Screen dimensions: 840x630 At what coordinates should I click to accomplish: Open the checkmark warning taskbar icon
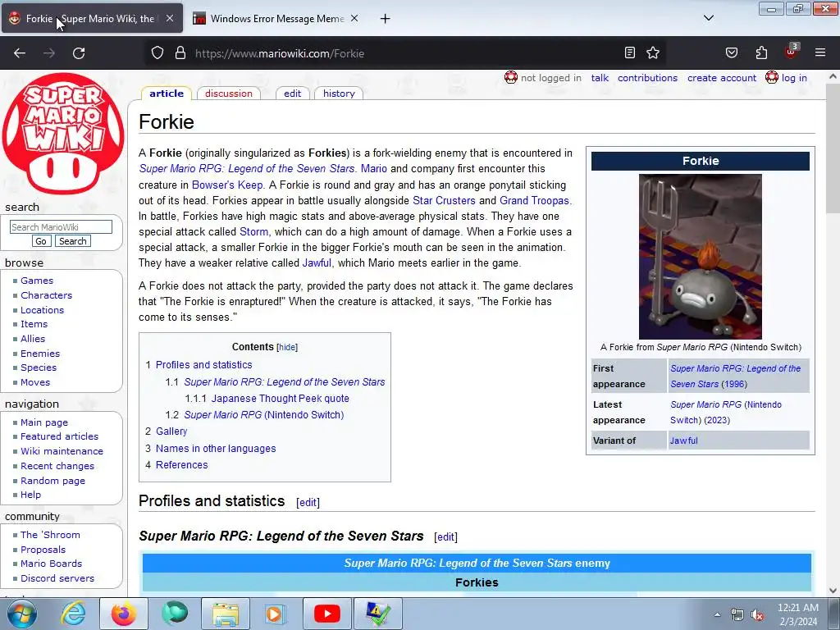[377, 614]
